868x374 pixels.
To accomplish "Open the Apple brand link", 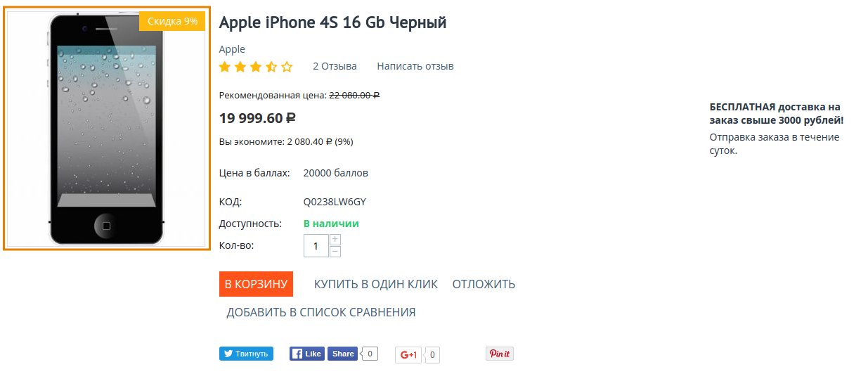I will click(x=232, y=49).
